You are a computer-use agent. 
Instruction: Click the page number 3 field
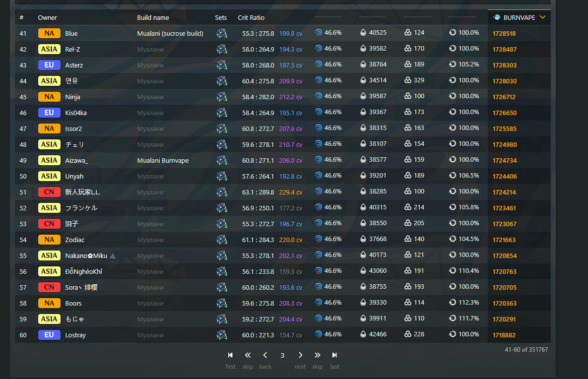click(x=282, y=355)
